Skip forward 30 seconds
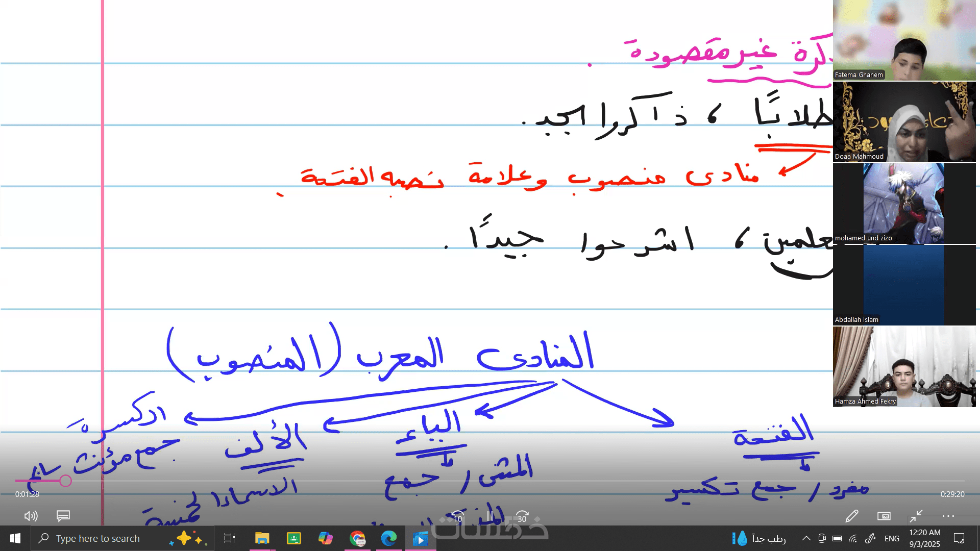 (522, 516)
